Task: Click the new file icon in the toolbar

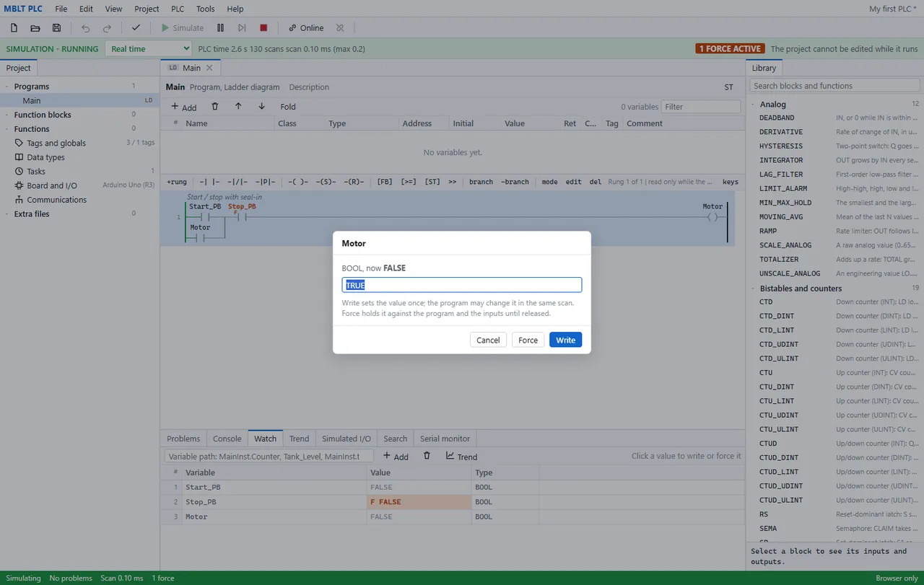Action: (x=14, y=28)
